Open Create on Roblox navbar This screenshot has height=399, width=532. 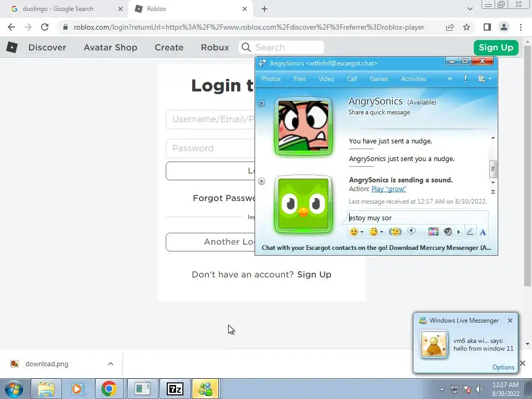tap(169, 47)
